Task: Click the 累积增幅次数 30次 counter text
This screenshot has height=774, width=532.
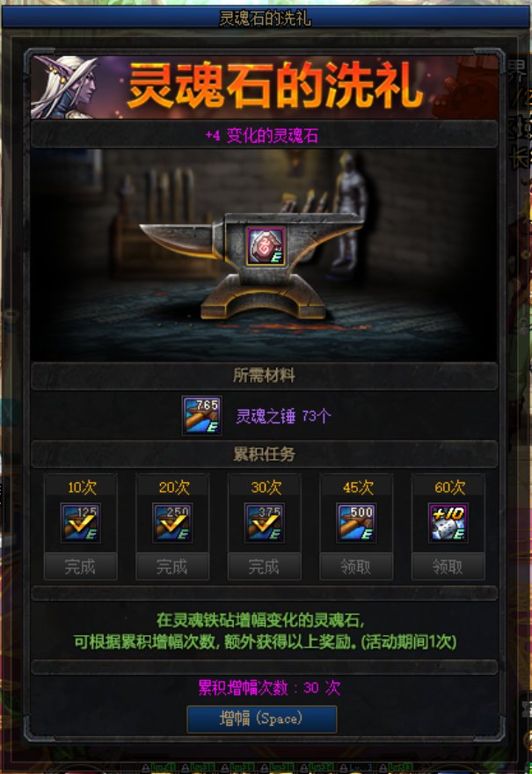Action: pyautogui.click(x=269, y=688)
